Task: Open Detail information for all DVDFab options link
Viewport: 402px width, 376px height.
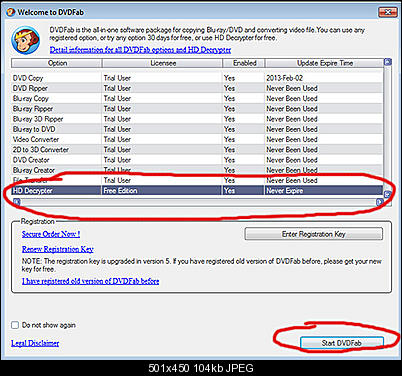Action: 140,50
